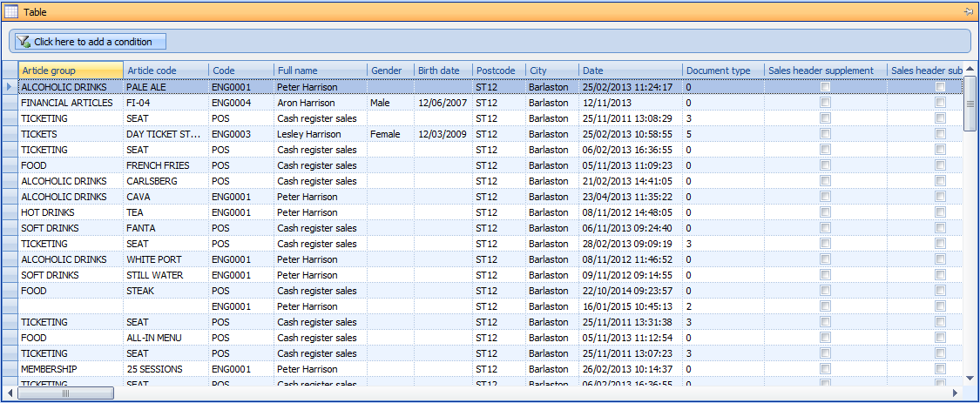
Task: Select the Birth date column header
Action: tap(443, 71)
